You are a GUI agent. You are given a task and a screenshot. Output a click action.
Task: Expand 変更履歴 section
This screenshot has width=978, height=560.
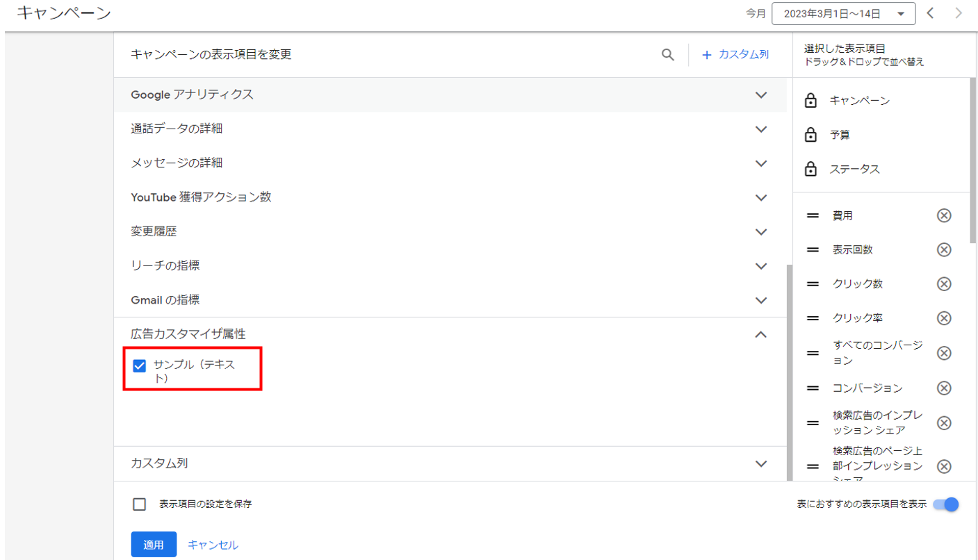(x=450, y=231)
